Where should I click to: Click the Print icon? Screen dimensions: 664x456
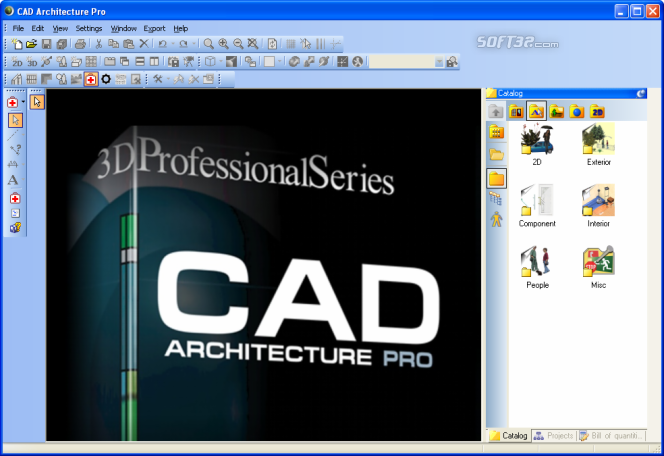click(80, 44)
